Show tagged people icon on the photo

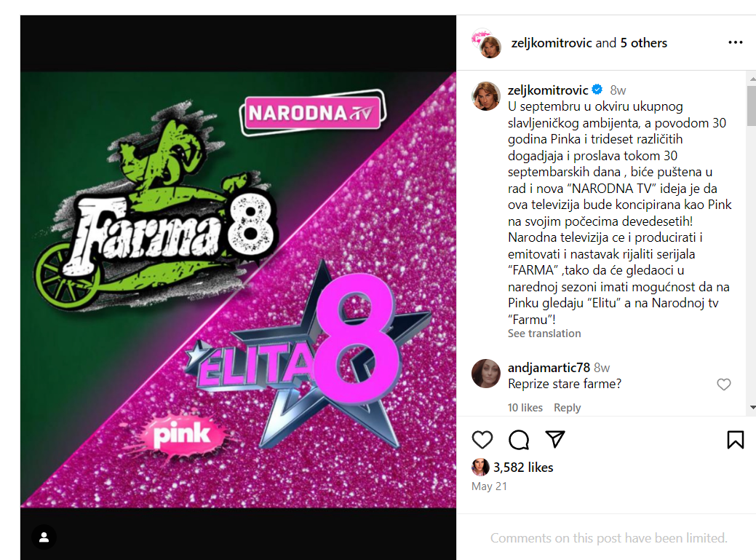[44, 537]
